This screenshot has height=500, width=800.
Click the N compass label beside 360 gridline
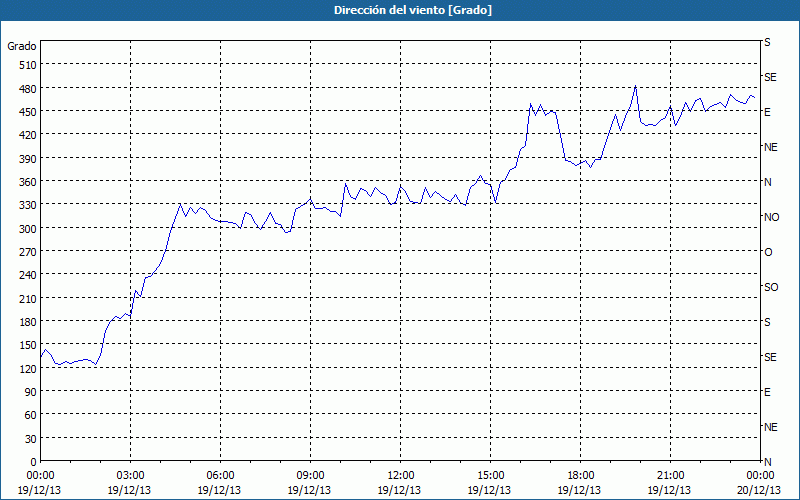768,182
